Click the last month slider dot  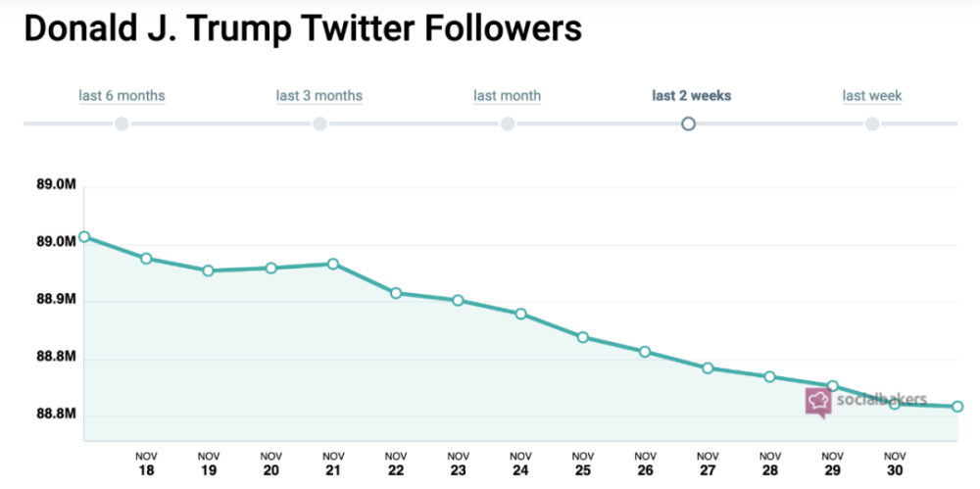(x=508, y=123)
